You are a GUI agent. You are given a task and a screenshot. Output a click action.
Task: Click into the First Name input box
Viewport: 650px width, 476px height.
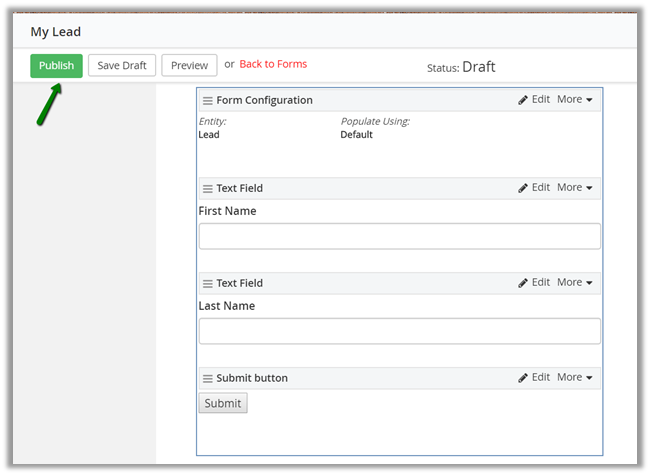399,236
